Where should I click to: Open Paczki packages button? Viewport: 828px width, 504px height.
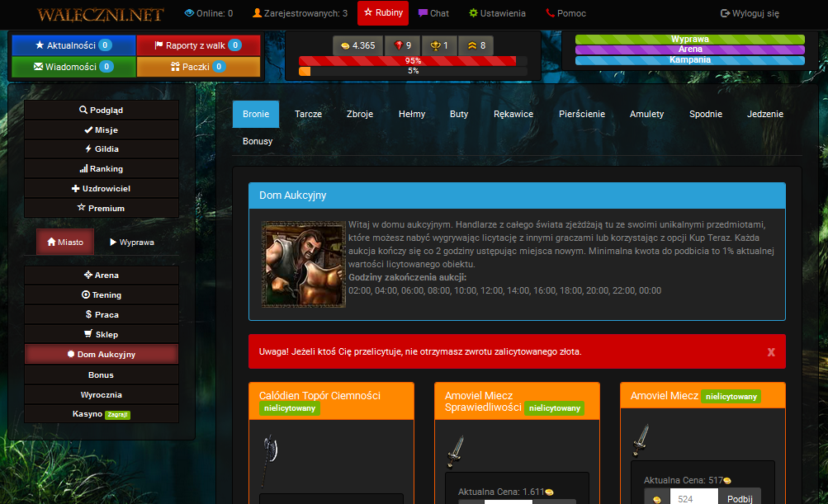(x=198, y=67)
